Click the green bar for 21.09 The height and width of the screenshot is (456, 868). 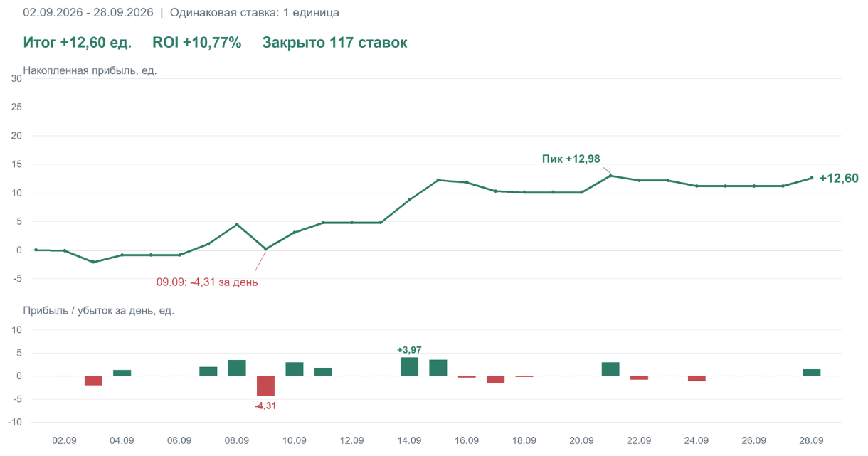610,368
